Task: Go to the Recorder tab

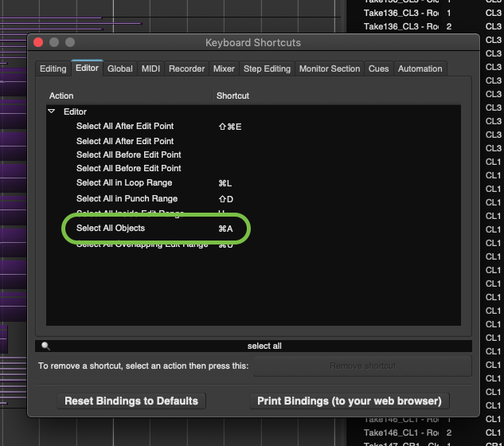Action: click(x=187, y=69)
